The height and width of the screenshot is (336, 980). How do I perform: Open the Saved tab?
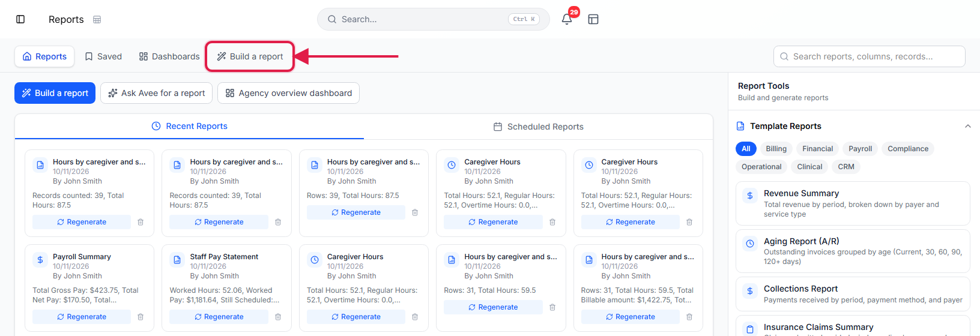tap(103, 56)
